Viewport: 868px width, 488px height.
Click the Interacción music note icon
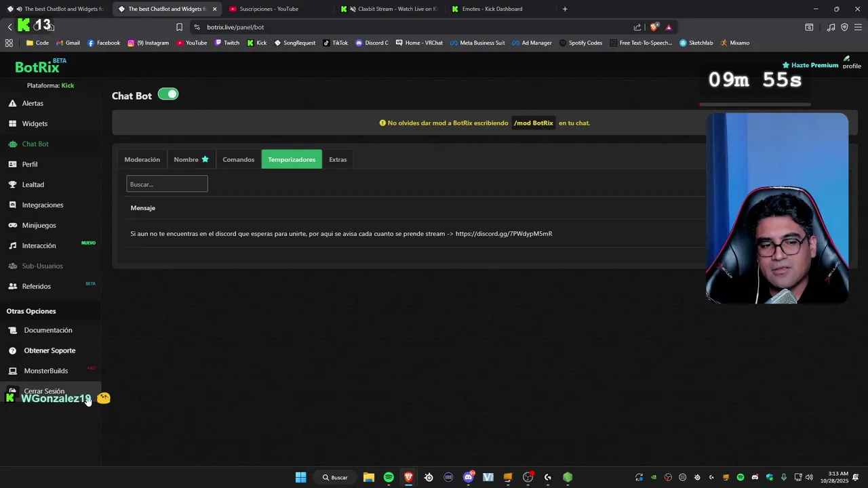pyautogui.click(x=12, y=246)
